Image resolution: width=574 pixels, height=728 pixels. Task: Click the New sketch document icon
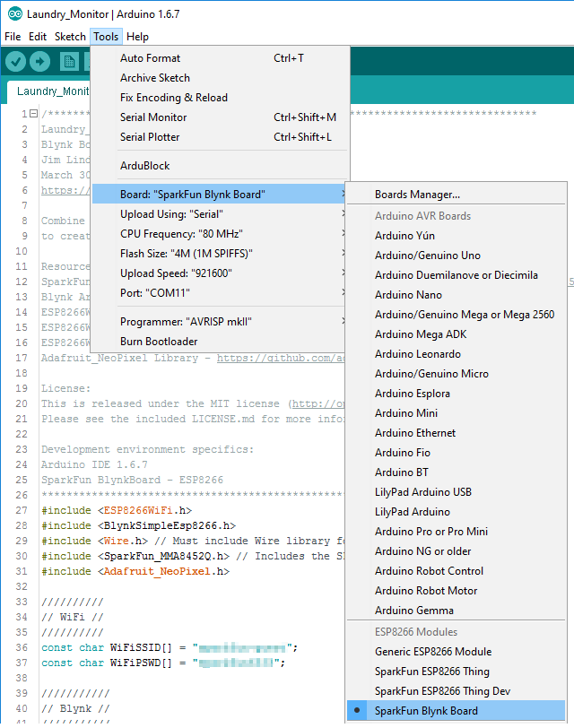[x=69, y=61]
